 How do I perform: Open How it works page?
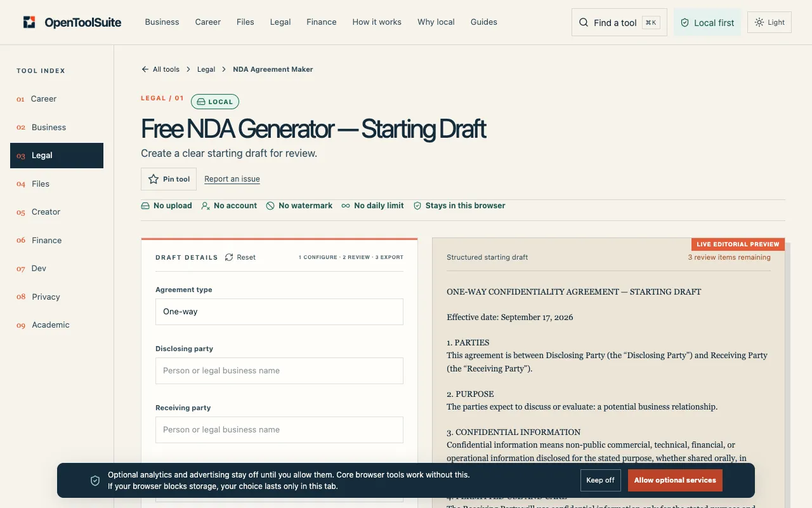tap(377, 22)
